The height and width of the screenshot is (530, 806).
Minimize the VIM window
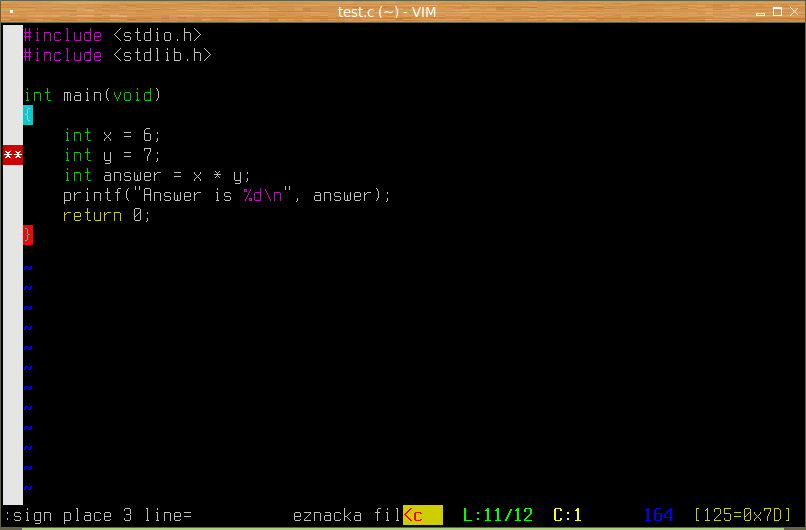760,12
